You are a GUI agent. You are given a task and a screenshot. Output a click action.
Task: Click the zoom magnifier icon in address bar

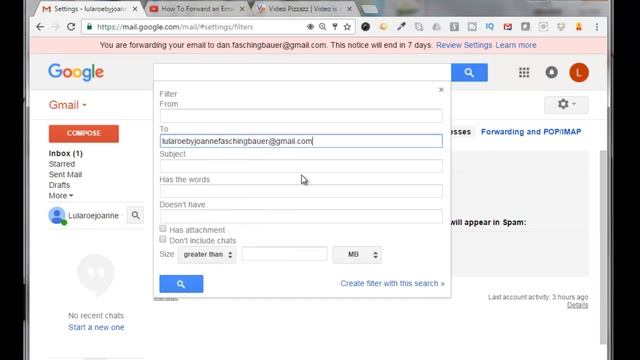[322, 27]
